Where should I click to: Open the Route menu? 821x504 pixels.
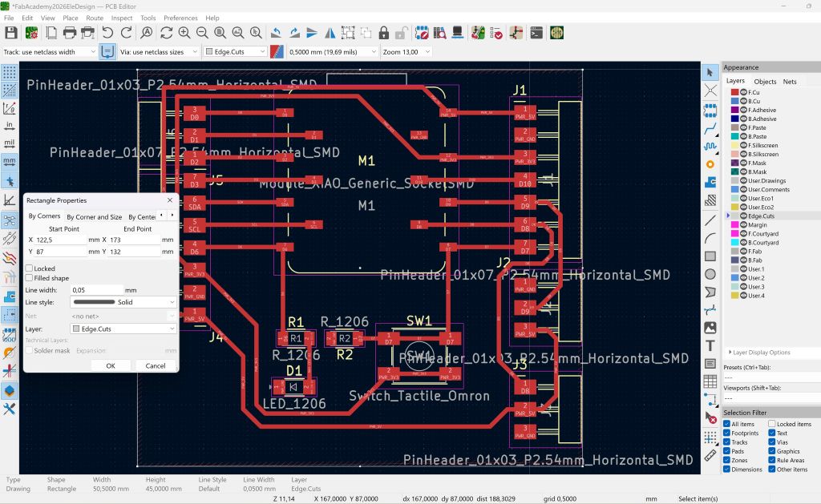coord(95,18)
